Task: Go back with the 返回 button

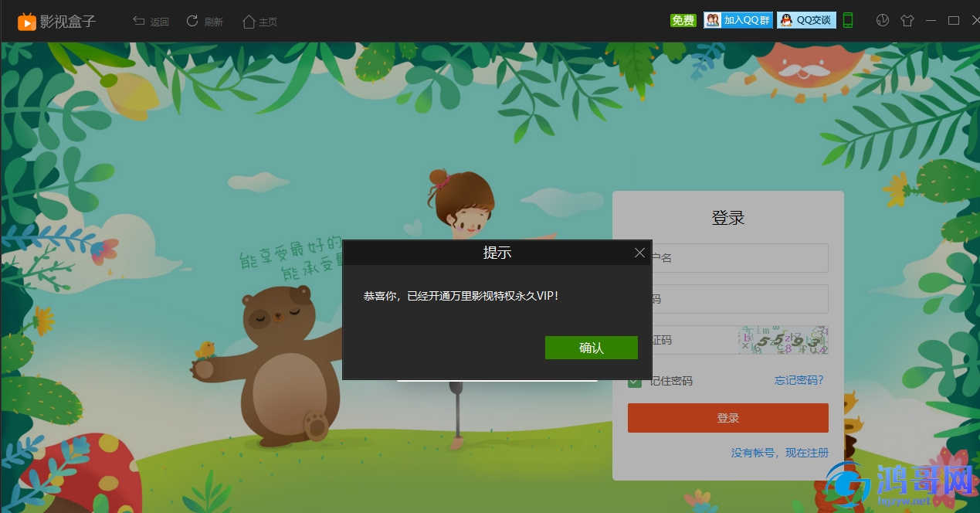Action: click(151, 22)
